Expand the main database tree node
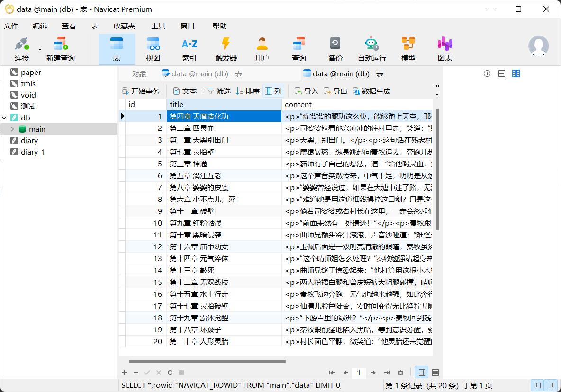This screenshot has width=561, height=392. point(13,129)
